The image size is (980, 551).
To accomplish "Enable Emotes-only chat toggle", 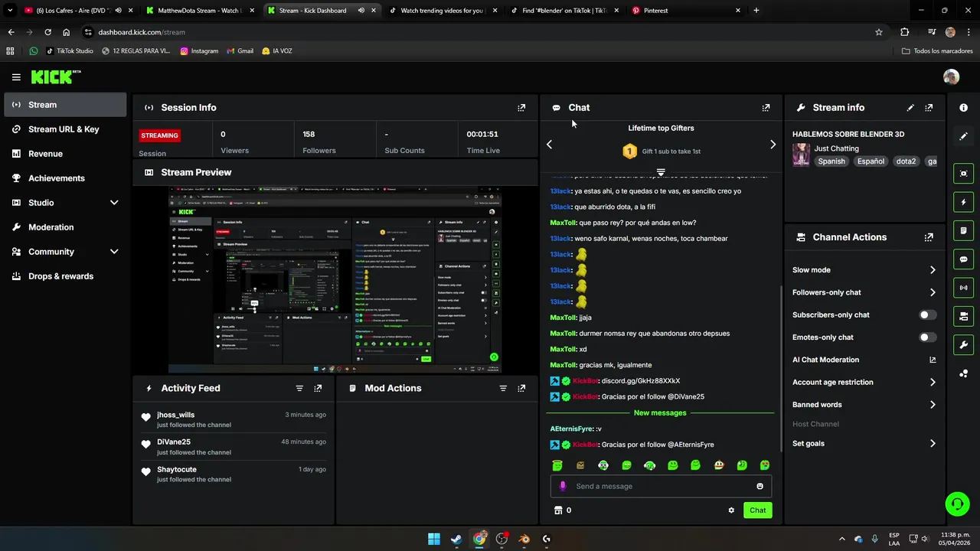I will point(927,337).
